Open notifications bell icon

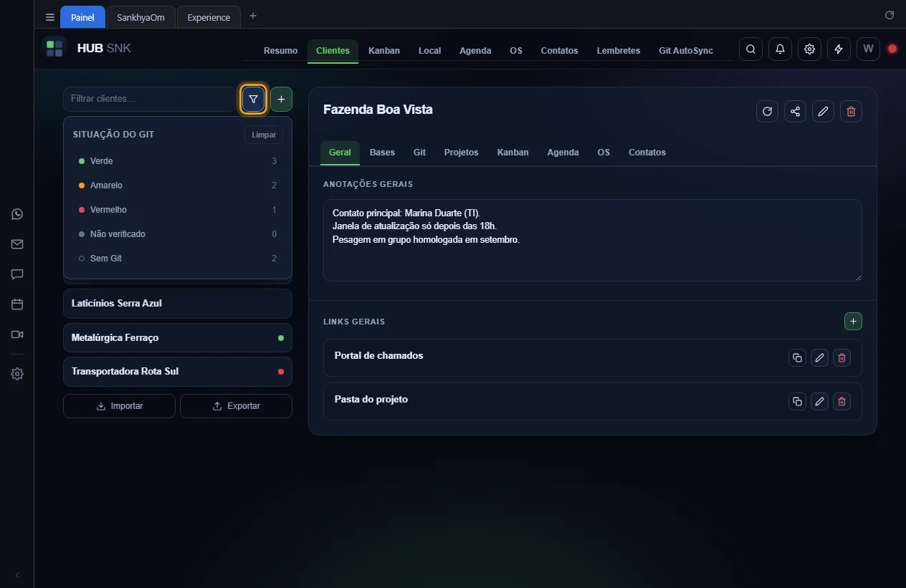[780, 49]
